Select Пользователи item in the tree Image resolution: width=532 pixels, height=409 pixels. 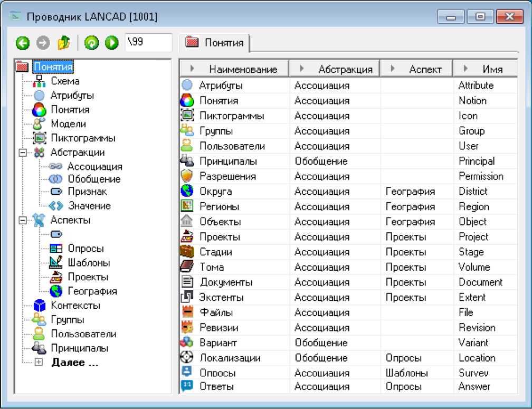click(x=83, y=334)
